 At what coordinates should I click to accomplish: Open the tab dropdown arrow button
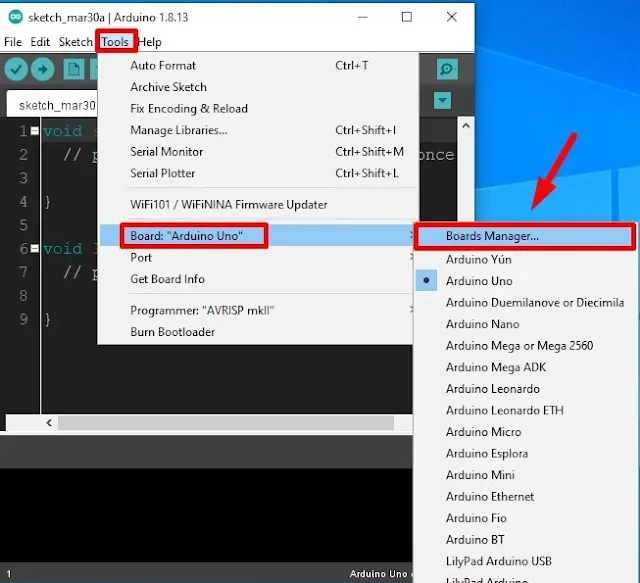click(x=442, y=100)
